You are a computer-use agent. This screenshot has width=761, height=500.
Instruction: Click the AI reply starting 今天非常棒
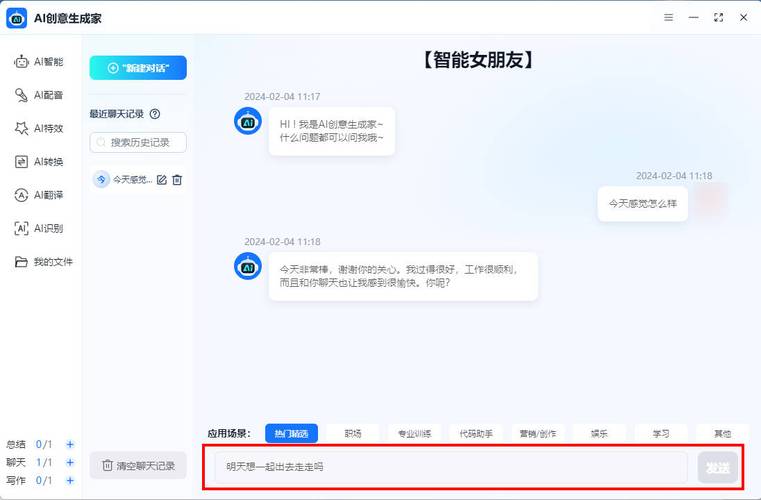pos(403,276)
